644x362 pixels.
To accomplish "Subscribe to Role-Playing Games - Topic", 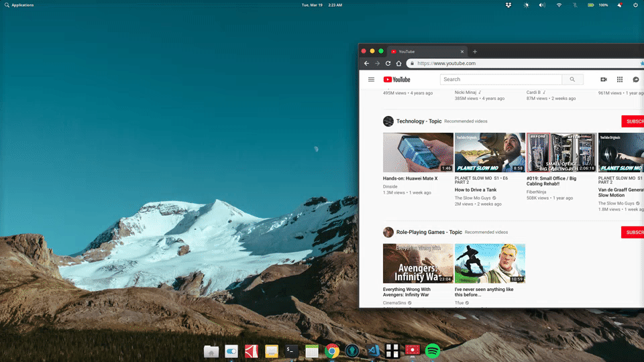I will pyautogui.click(x=633, y=233).
